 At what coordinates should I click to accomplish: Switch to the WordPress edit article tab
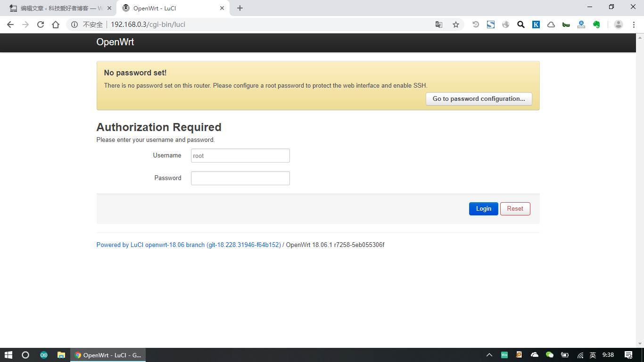coord(59,8)
